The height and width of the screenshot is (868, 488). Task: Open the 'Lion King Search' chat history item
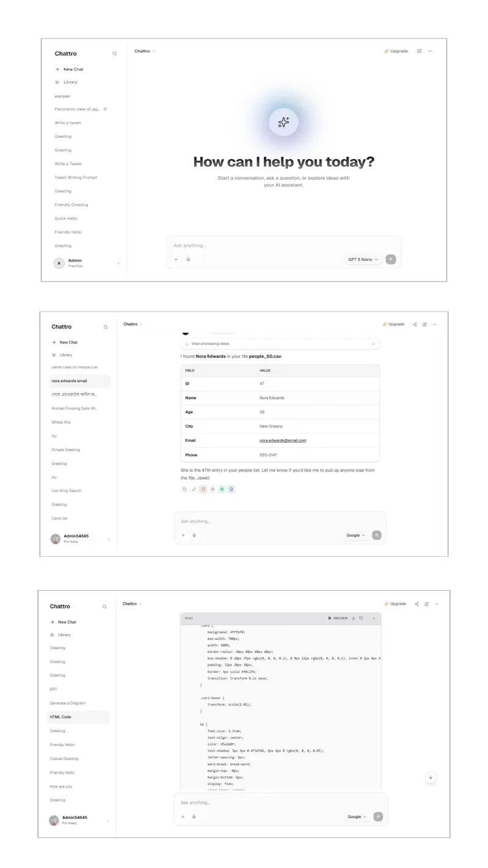pos(66,491)
